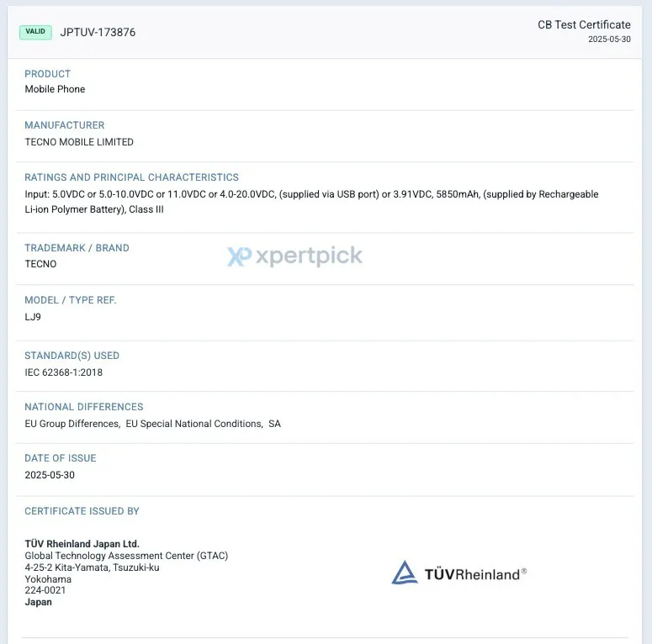Select the LJ9 model value
The height and width of the screenshot is (644, 652).
click(x=33, y=317)
